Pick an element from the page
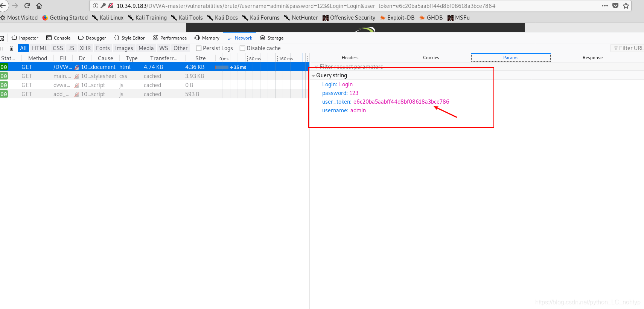 [2, 38]
